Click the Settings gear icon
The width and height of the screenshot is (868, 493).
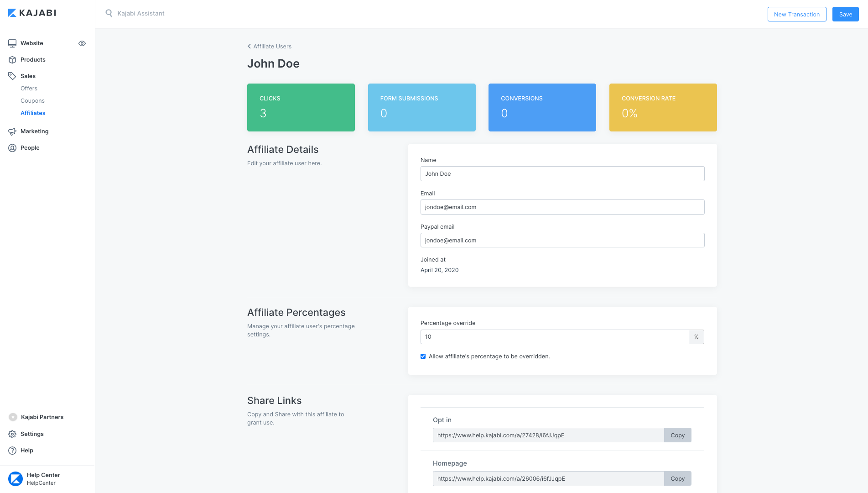(12, 434)
